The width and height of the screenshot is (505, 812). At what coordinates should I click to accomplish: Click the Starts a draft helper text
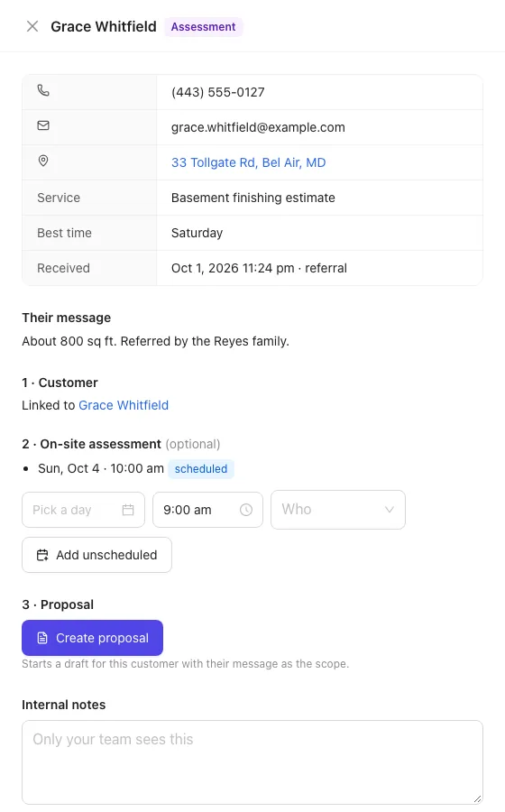(185, 664)
